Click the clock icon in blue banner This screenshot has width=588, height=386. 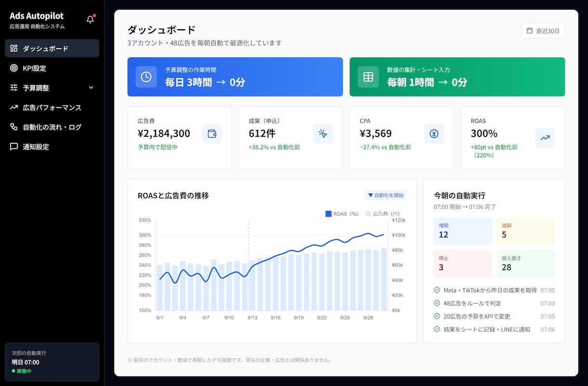click(x=146, y=77)
